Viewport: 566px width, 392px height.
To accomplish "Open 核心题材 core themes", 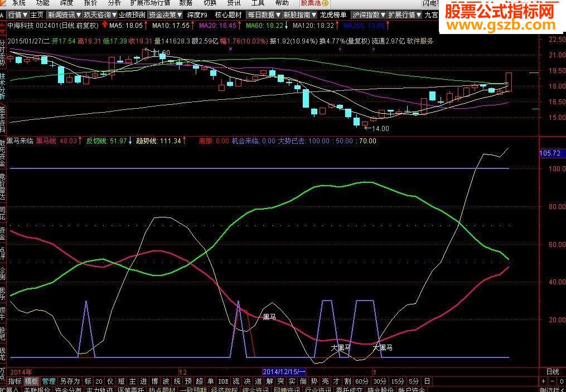I will (x=228, y=15).
